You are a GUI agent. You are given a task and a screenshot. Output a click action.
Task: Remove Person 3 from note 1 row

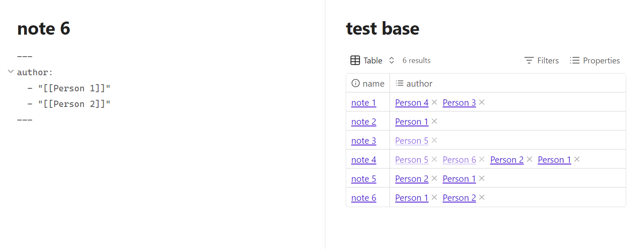[482, 102]
